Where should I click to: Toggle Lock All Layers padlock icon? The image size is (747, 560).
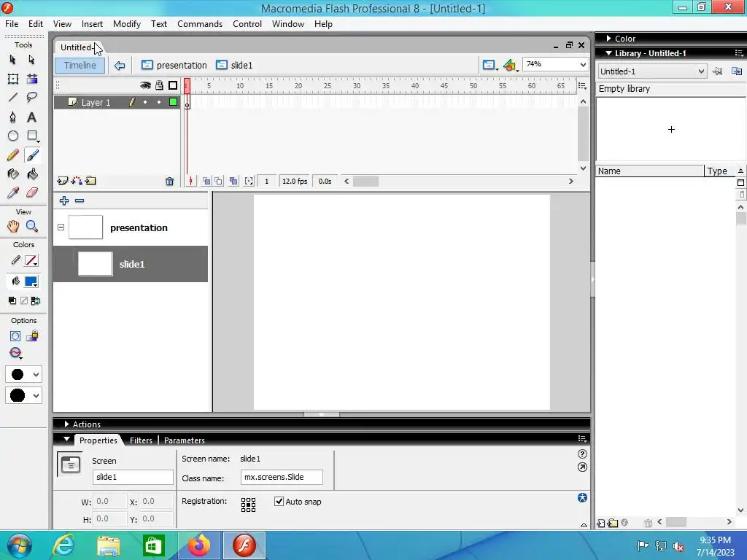[x=159, y=85]
